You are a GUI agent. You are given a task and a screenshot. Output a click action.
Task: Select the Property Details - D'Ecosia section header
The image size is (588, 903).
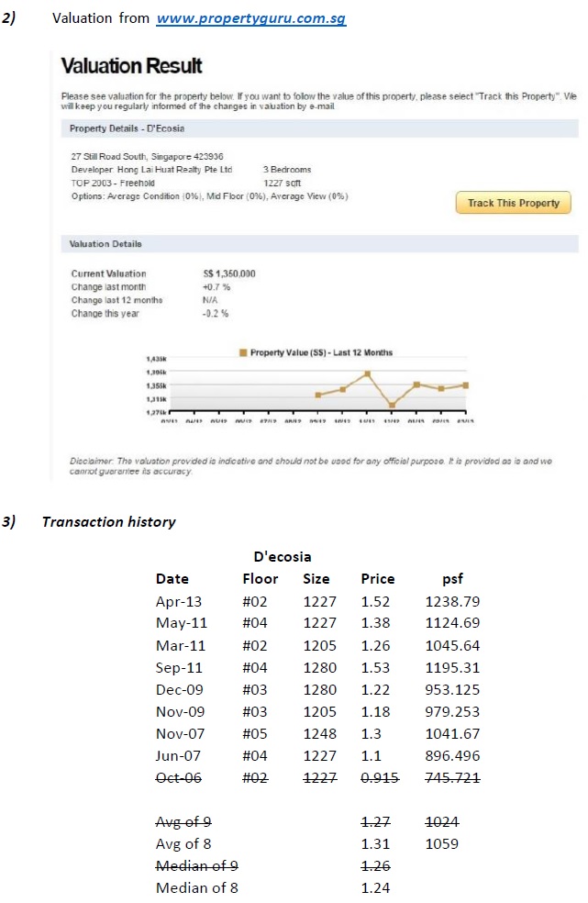(128, 128)
